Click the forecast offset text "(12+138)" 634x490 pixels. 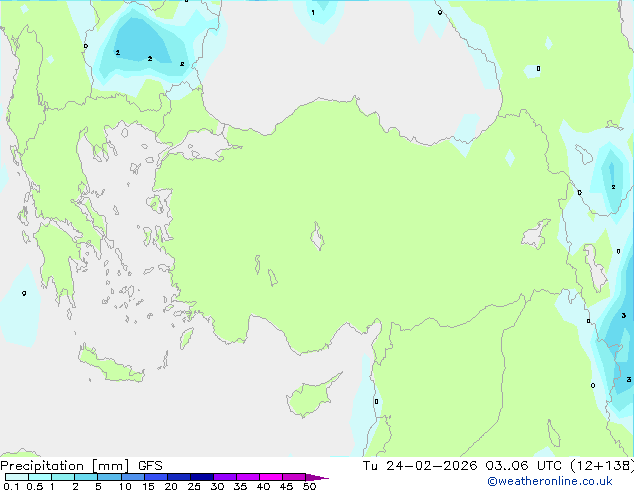pos(602,466)
